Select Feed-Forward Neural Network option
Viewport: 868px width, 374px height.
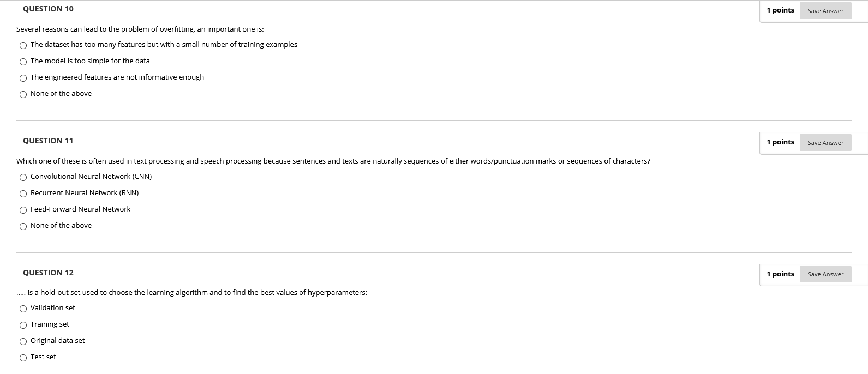[23, 210]
